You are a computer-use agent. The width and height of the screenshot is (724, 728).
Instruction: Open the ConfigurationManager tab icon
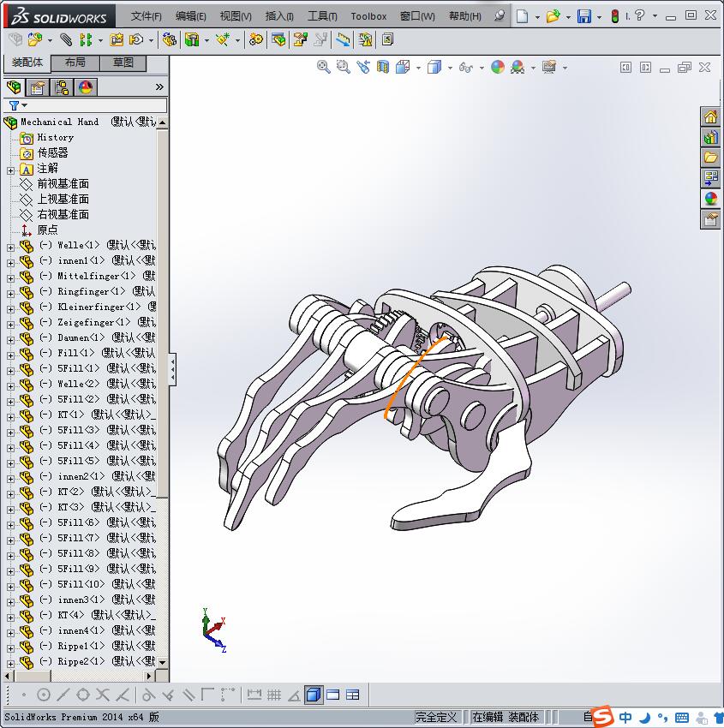click(x=62, y=87)
